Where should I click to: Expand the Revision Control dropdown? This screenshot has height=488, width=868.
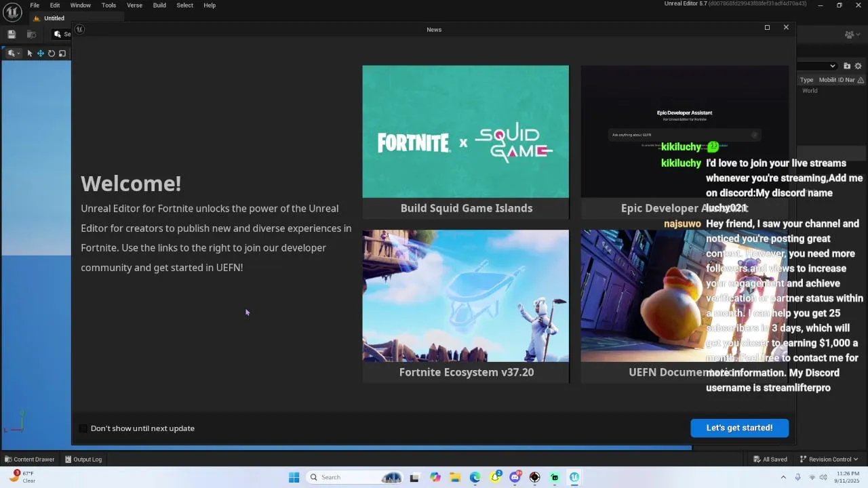tap(829, 459)
